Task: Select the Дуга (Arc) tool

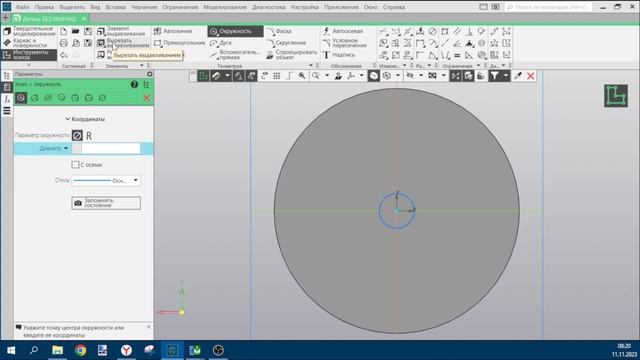Action: coord(221,43)
